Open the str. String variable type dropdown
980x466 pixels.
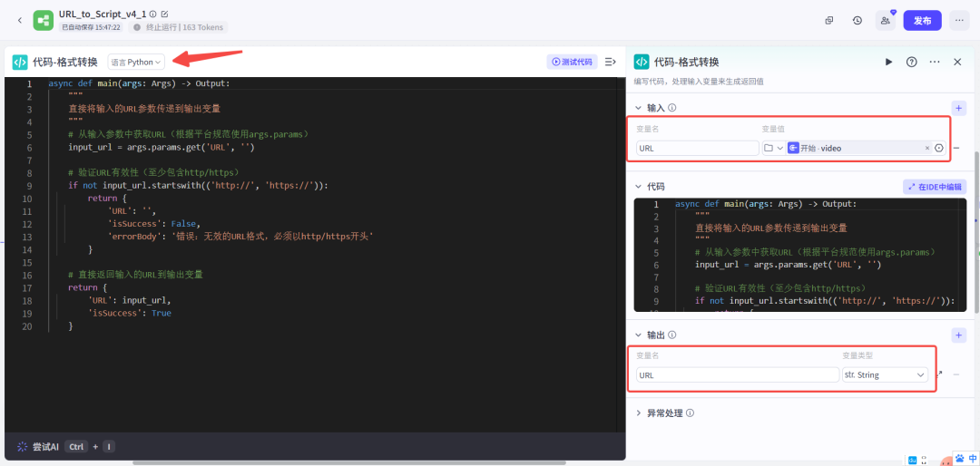coord(885,374)
